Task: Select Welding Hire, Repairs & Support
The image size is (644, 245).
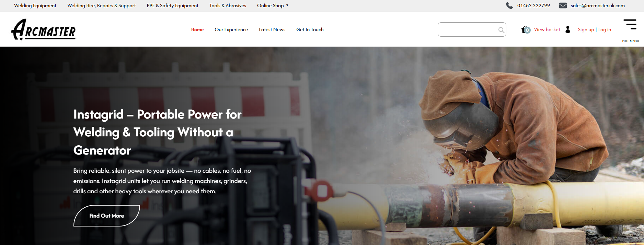Action: pos(101,5)
